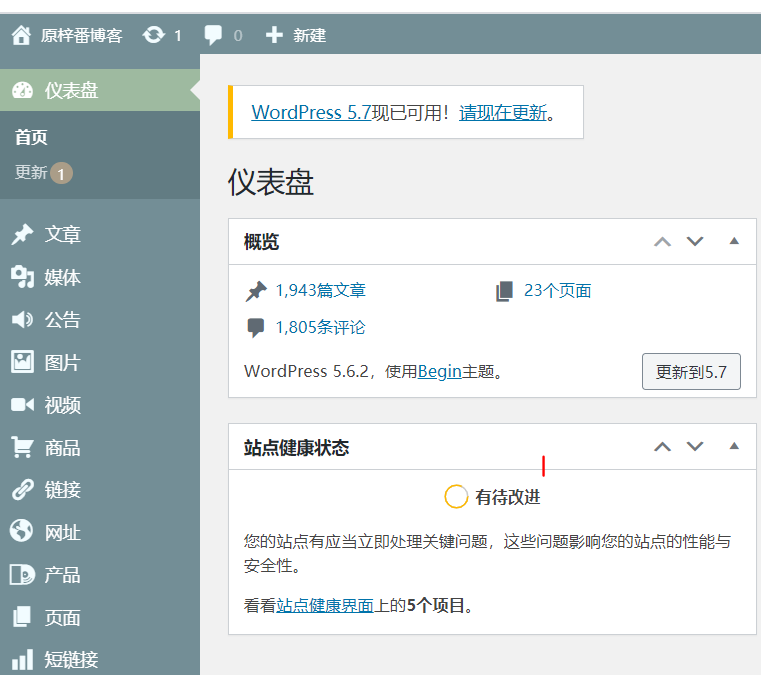The height and width of the screenshot is (675, 761).
Task: Collapse the 站点健康状态 panel with triangle toggle
Action: (734, 446)
